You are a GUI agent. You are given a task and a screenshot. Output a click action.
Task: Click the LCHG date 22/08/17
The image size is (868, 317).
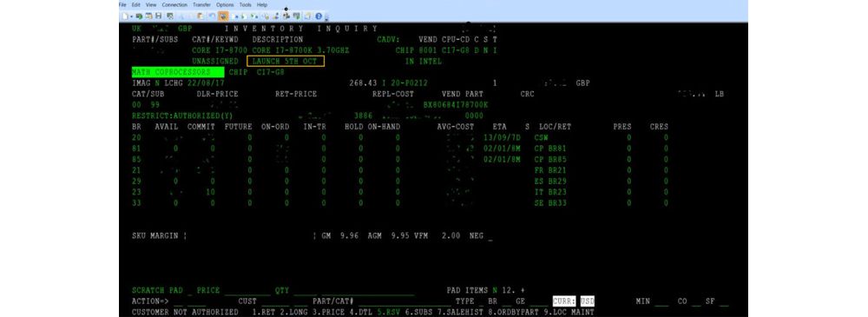pyautogui.click(x=206, y=83)
